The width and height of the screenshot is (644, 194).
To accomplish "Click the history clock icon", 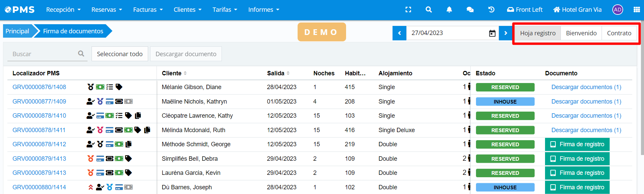I will pyautogui.click(x=491, y=10).
